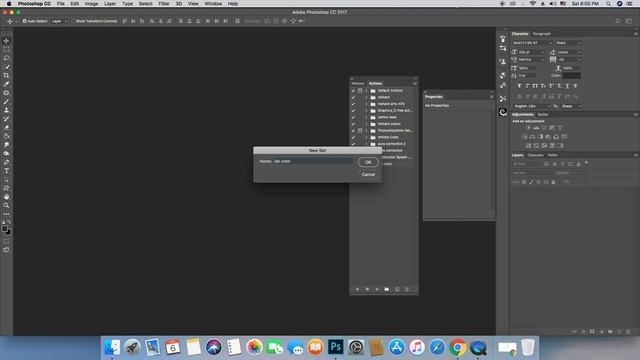Toggle the checkmark for auto correction 2
This screenshot has height=360, width=640.
(x=353, y=144)
